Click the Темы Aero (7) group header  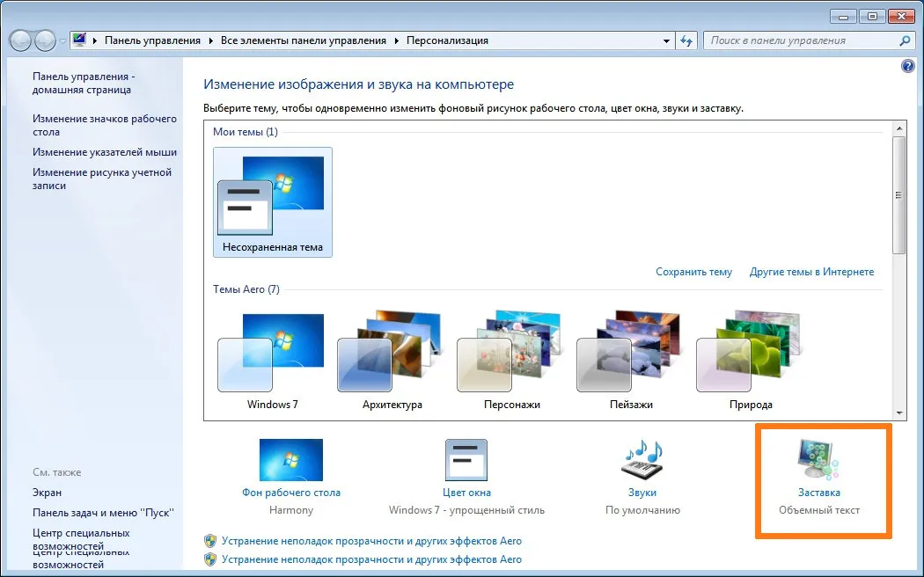pos(246,289)
